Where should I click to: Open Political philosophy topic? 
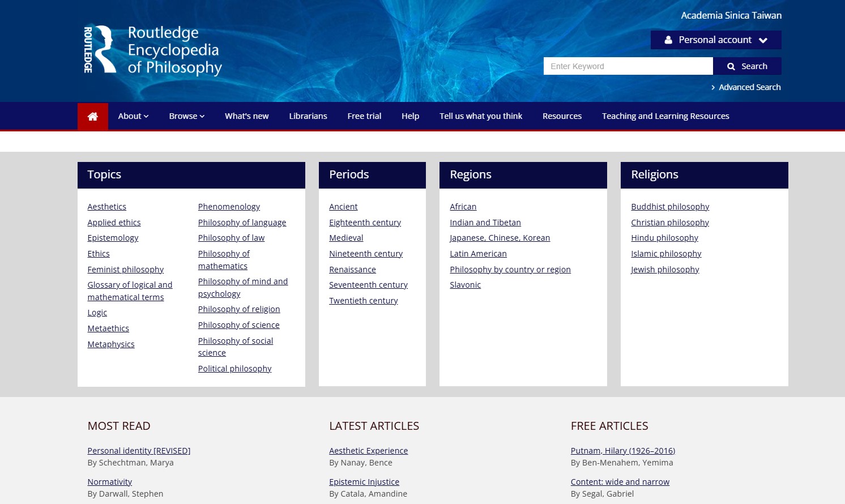(x=234, y=369)
